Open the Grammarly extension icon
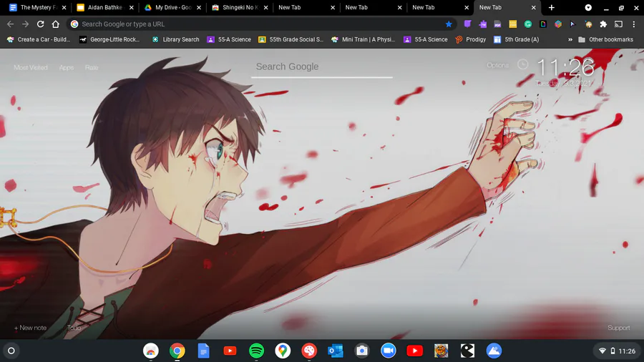Viewport: 644px width, 362px height. pyautogui.click(x=528, y=24)
